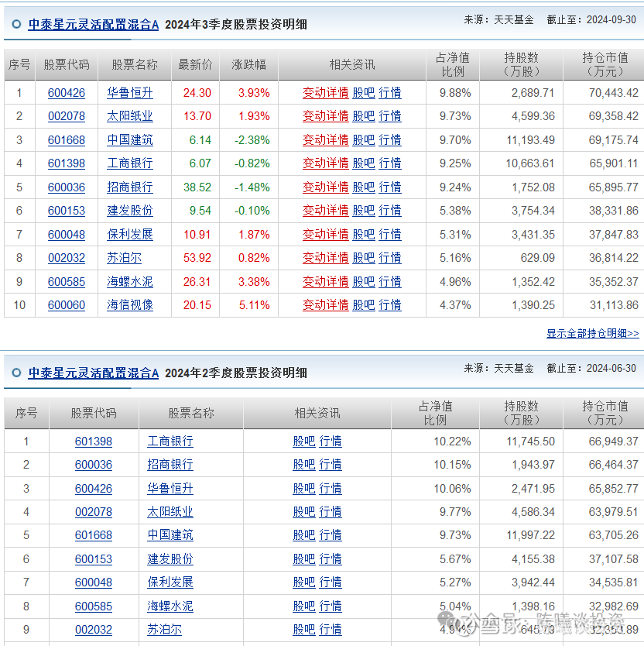644x646 pixels.
Task: Open the 华鲁恒升 name link in the 3季度 table
Action: [130, 93]
